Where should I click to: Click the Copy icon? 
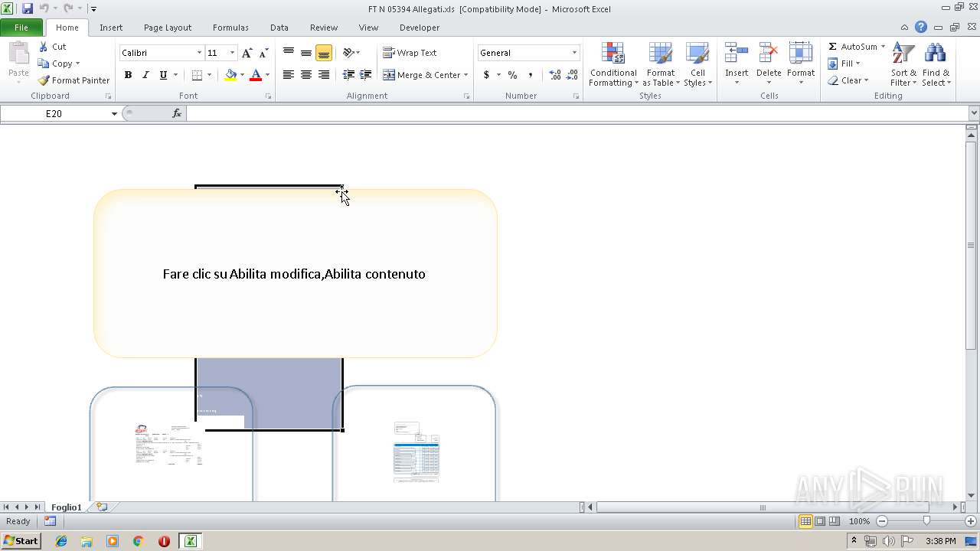[x=44, y=64]
